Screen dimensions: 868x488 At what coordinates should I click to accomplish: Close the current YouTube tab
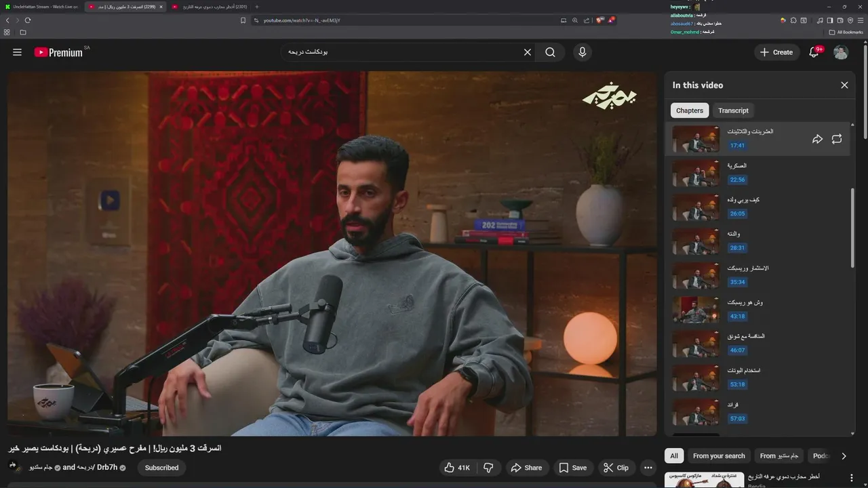click(x=161, y=7)
